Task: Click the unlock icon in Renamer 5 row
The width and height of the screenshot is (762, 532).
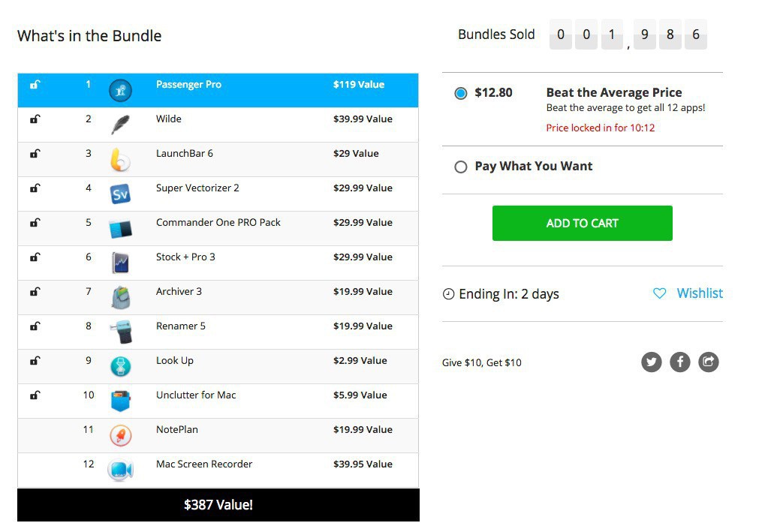Action: (x=35, y=326)
